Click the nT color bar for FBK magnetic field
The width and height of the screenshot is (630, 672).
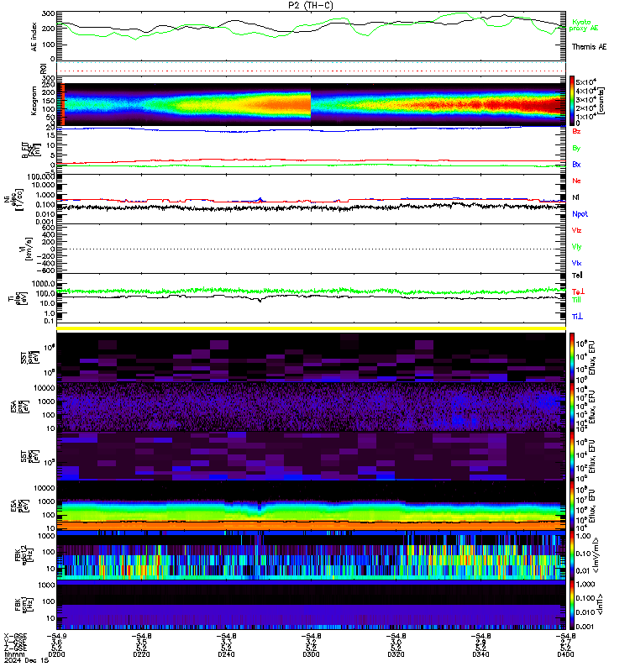coord(572,605)
